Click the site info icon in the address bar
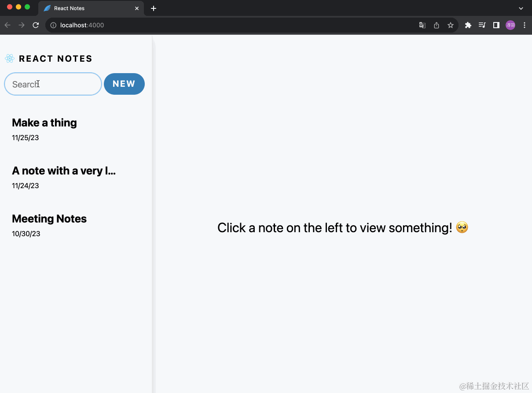 pyautogui.click(x=52, y=25)
